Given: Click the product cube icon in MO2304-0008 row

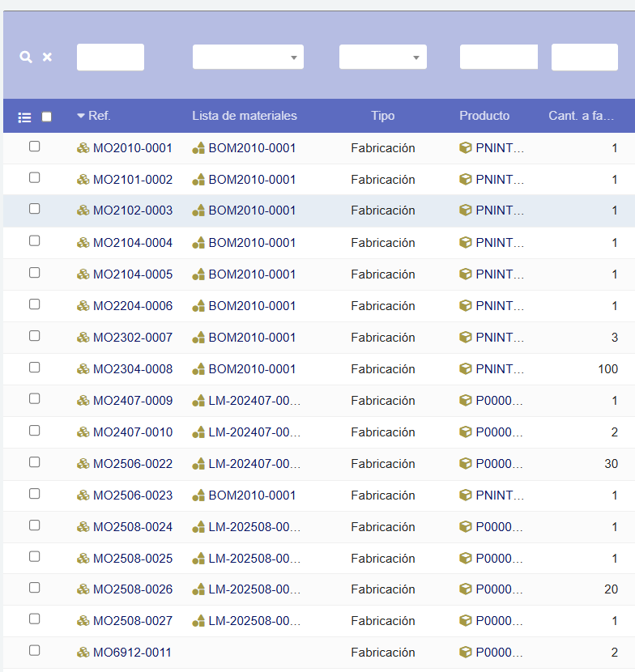Looking at the screenshot, I should pos(466,368).
